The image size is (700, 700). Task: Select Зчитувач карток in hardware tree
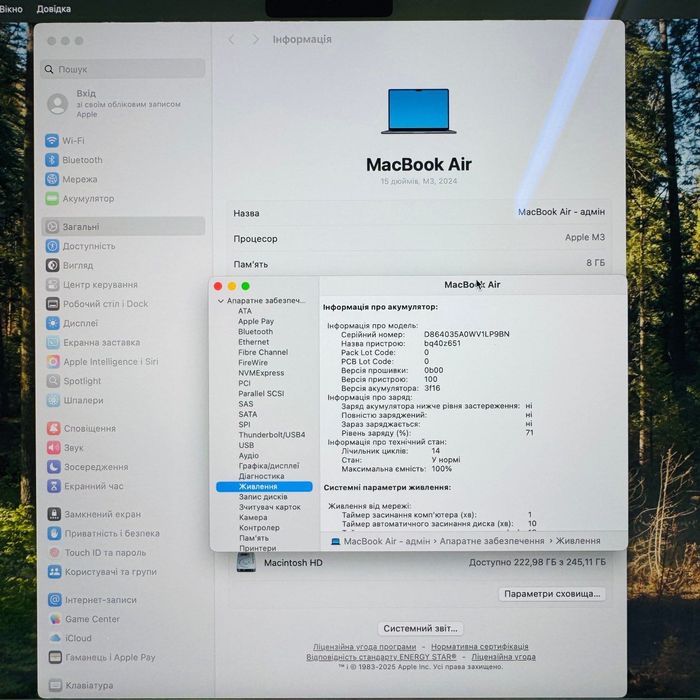point(270,507)
